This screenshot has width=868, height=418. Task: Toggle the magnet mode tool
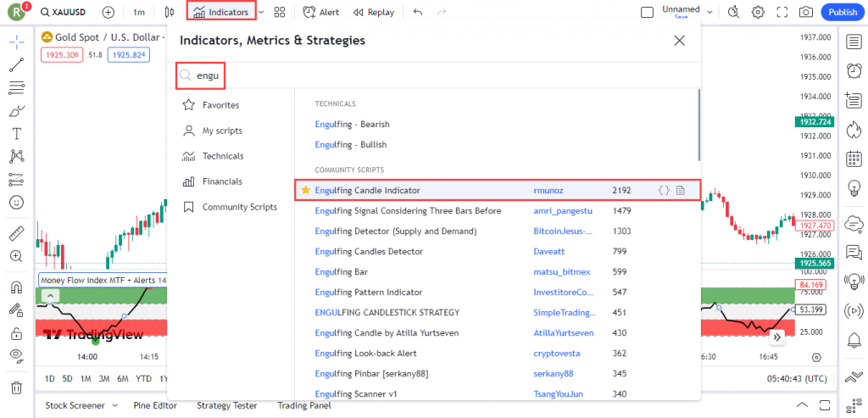click(17, 287)
